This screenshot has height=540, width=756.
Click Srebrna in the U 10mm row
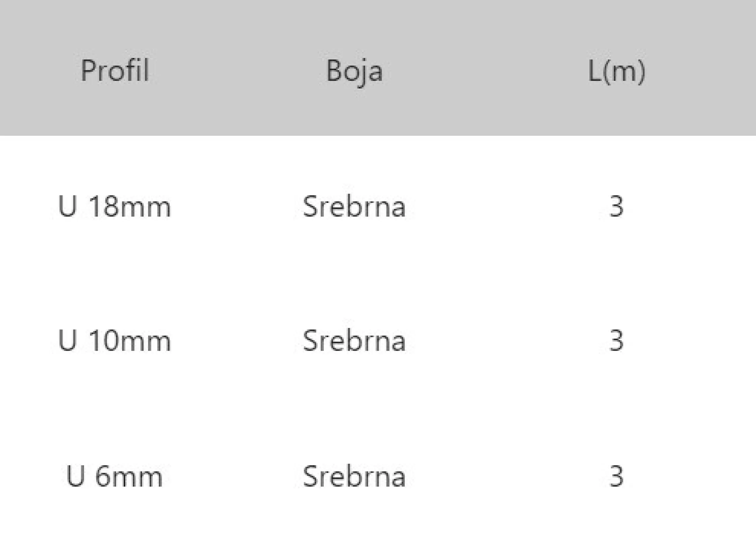click(x=354, y=341)
